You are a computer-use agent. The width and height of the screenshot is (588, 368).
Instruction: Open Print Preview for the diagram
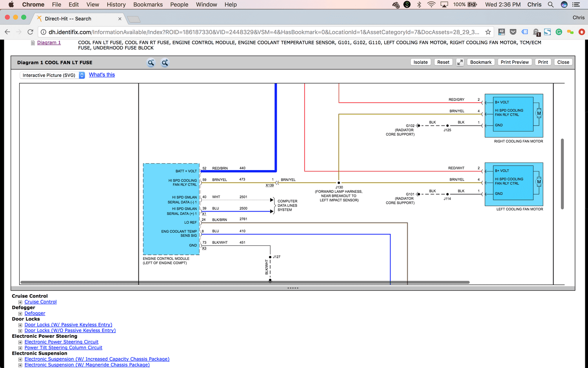(x=514, y=62)
